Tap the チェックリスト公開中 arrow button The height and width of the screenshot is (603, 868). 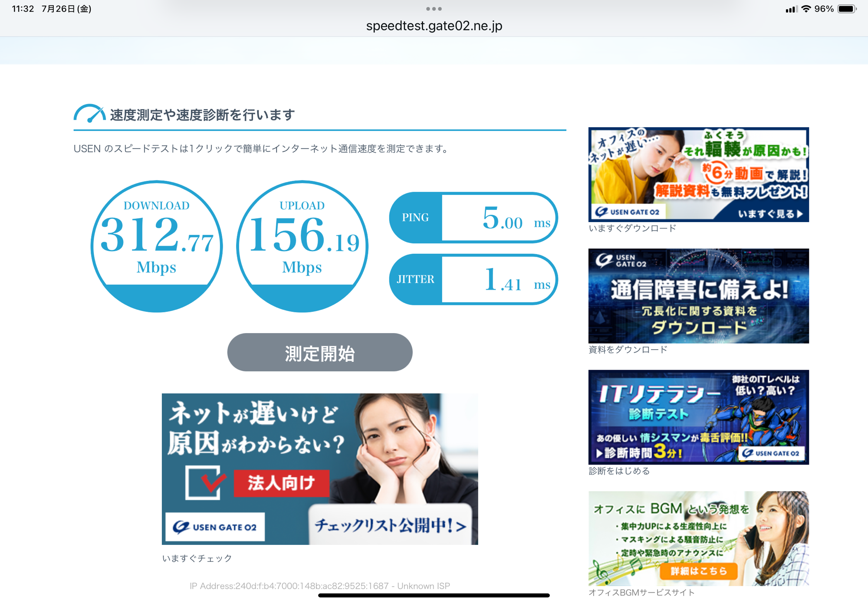click(390, 526)
